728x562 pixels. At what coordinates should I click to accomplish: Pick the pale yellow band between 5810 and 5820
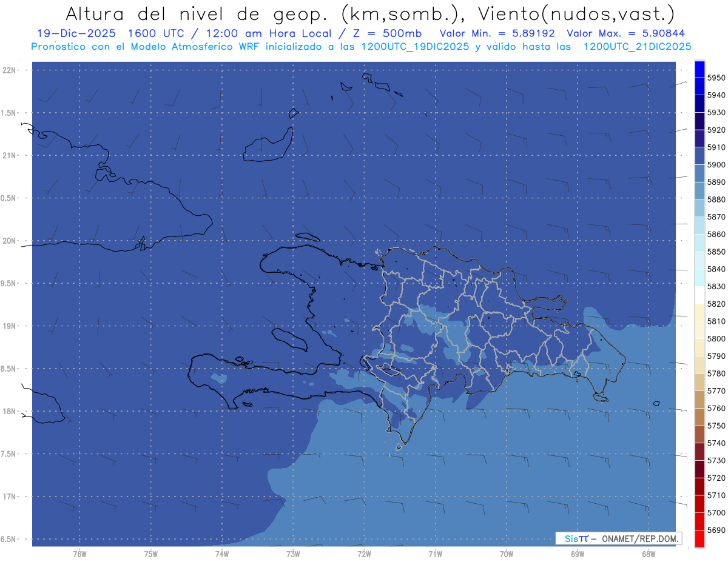click(x=699, y=313)
